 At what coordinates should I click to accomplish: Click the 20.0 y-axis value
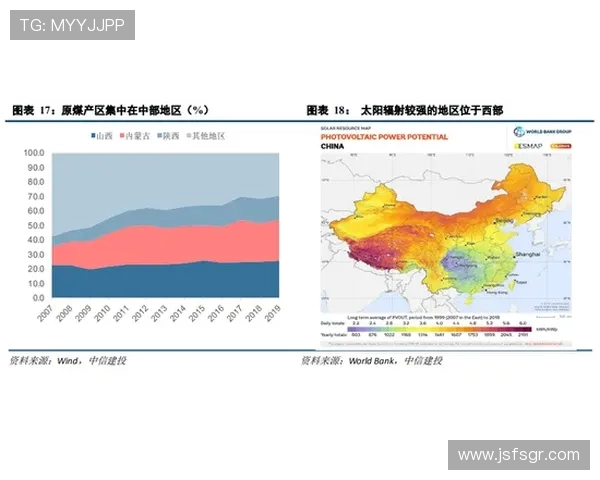[36, 269]
